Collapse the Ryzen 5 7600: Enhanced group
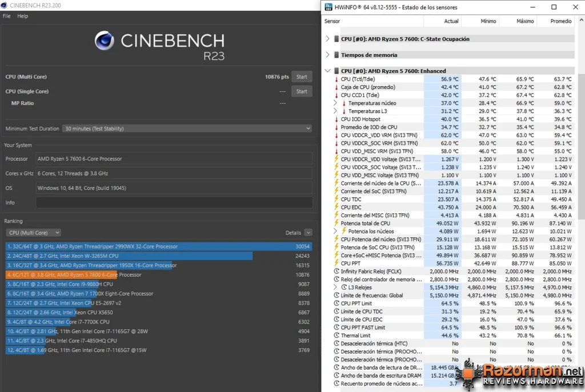This screenshot has width=585, height=392. [327, 71]
